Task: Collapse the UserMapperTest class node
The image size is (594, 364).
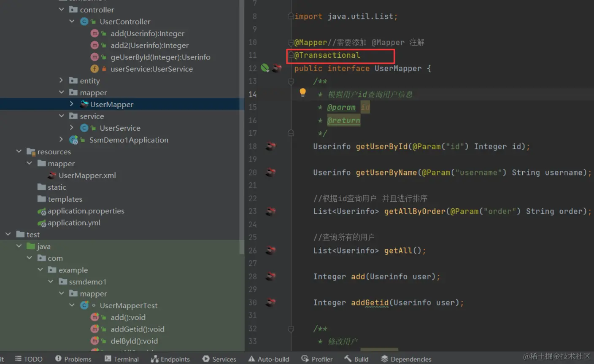Action: tap(72, 305)
